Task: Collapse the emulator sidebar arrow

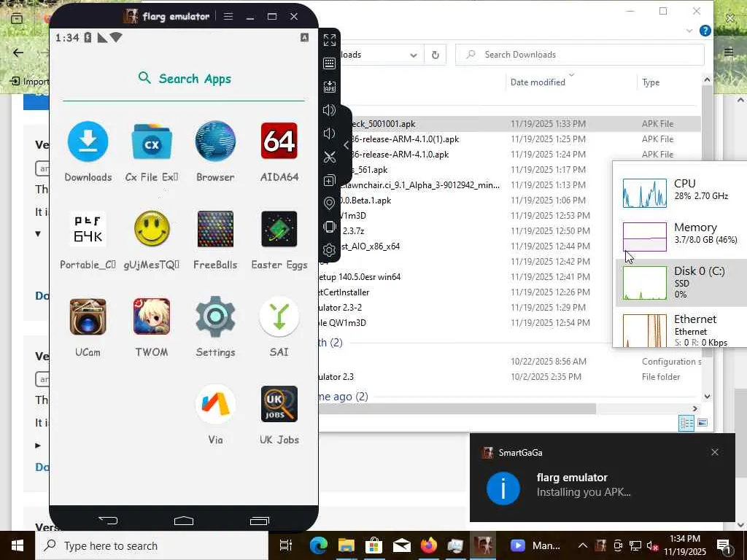Action: click(347, 145)
